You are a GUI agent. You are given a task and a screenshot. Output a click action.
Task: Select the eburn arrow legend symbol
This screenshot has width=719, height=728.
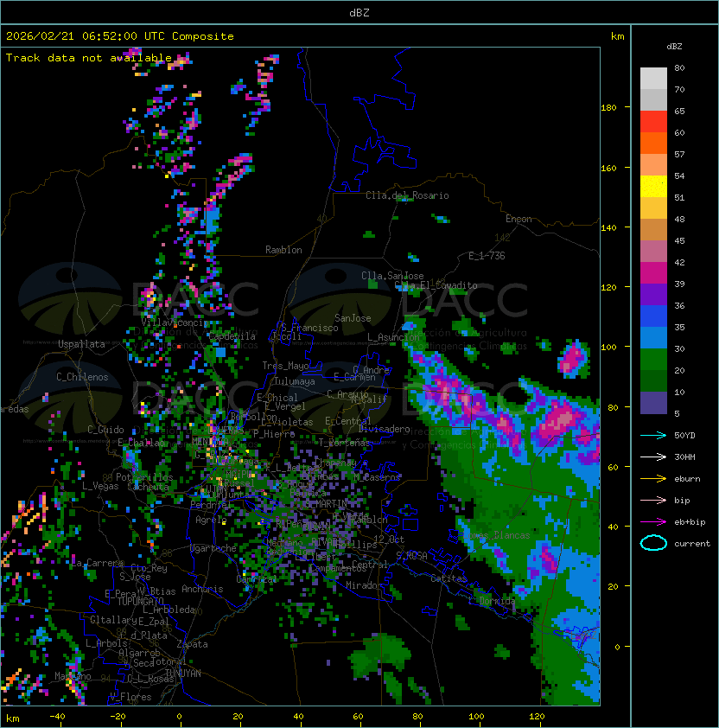point(653,478)
